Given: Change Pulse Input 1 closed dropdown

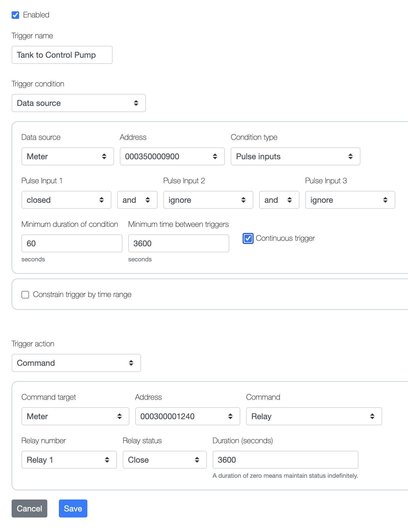Looking at the screenshot, I should coord(66,200).
